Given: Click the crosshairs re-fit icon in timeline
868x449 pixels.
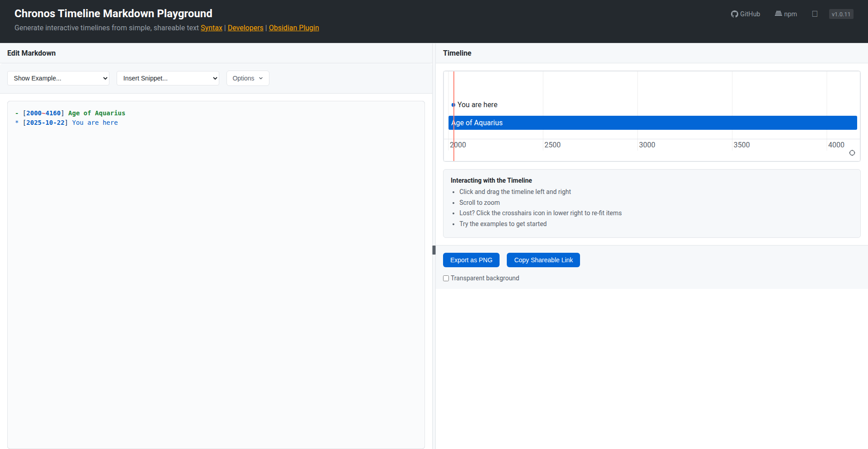Looking at the screenshot, I should coord(852,153).
